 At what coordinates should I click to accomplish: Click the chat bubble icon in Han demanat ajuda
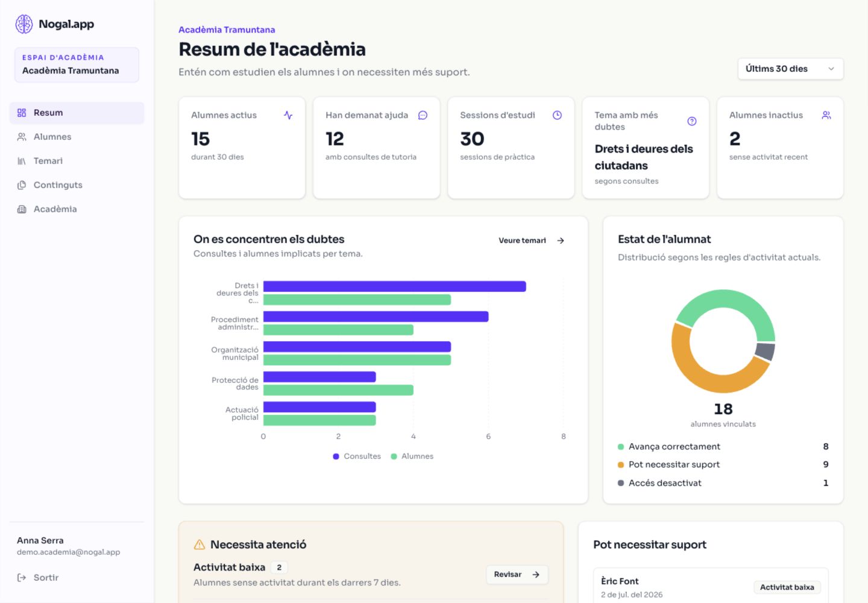click(423, 115)
